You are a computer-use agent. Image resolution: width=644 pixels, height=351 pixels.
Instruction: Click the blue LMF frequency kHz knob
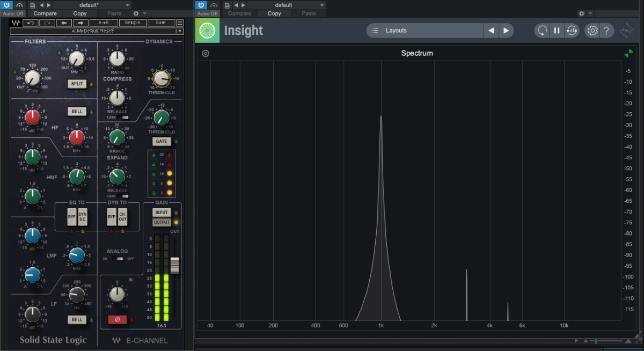(x=77, y=255)
